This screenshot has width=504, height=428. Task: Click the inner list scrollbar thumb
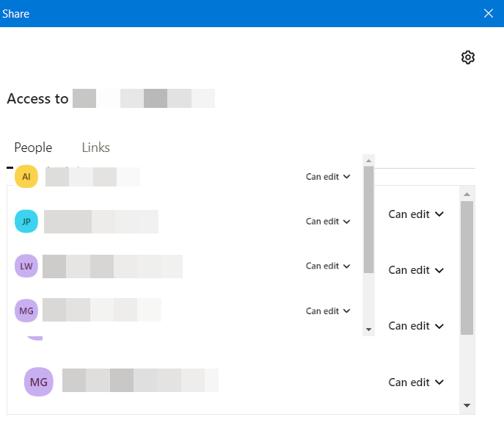click(x=368, y=219)
